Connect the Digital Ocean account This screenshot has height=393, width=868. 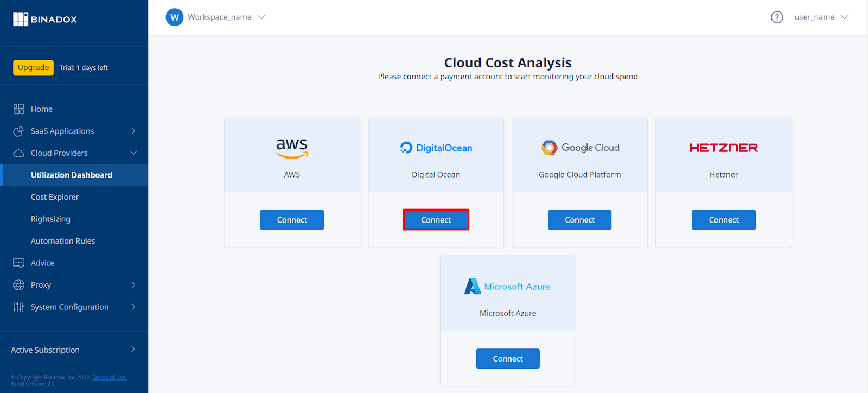(x=436, y=220)
